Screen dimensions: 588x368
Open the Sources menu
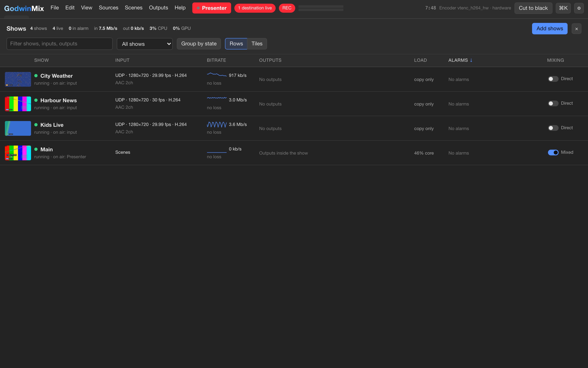click(x=109, y=8)
